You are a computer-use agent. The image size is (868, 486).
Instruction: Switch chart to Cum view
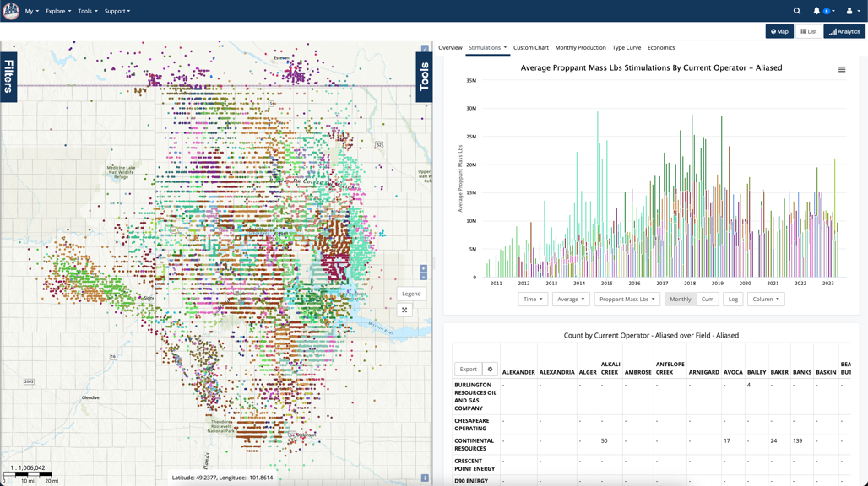coord(708,299)
